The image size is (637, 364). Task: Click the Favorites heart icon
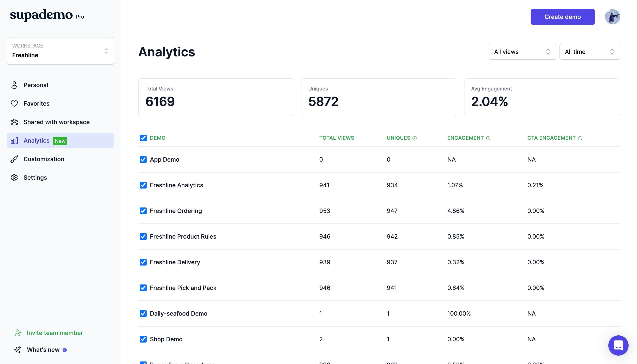pyautogui.click(x=14, y=104)
